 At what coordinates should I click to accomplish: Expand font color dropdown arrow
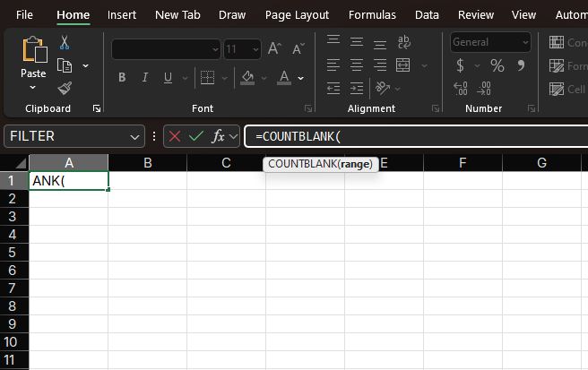[301, 78]
